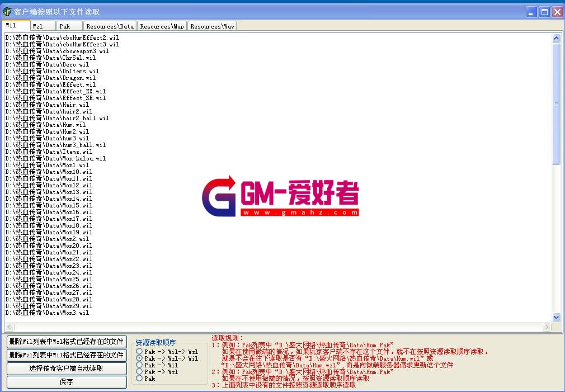
Task: Click the Mon23.wil entry
Action: (x=49, y=266)
